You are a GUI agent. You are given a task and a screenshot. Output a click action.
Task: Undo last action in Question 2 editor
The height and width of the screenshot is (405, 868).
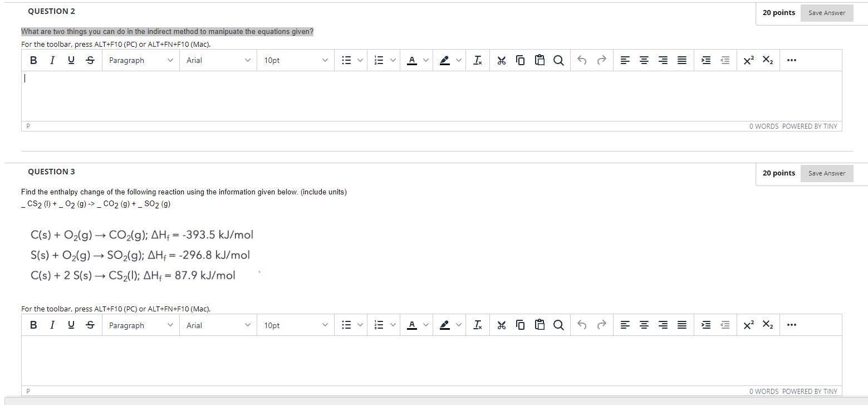pyautogui.click(x=582, y=60)
